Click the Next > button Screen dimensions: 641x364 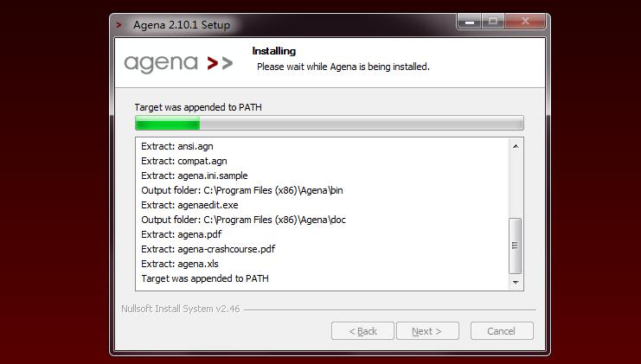pyautogui.click(x=427, y=331)
